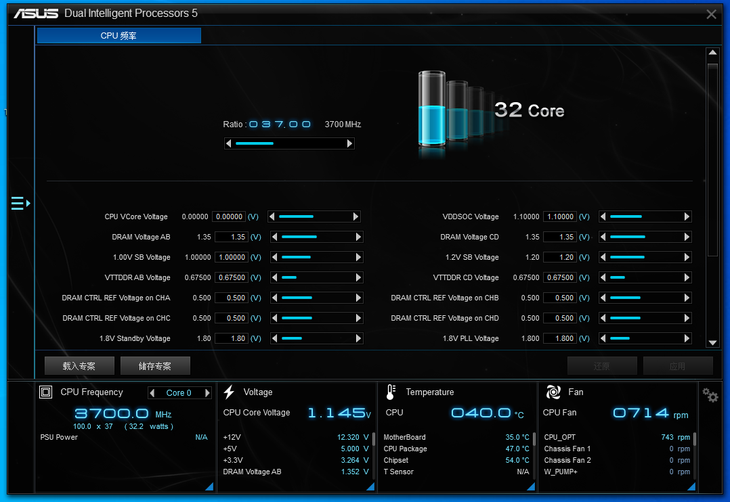This screenshot has width=730, height=502.
Task: Click 储存专案 save profile button
Action: point(155,366)
